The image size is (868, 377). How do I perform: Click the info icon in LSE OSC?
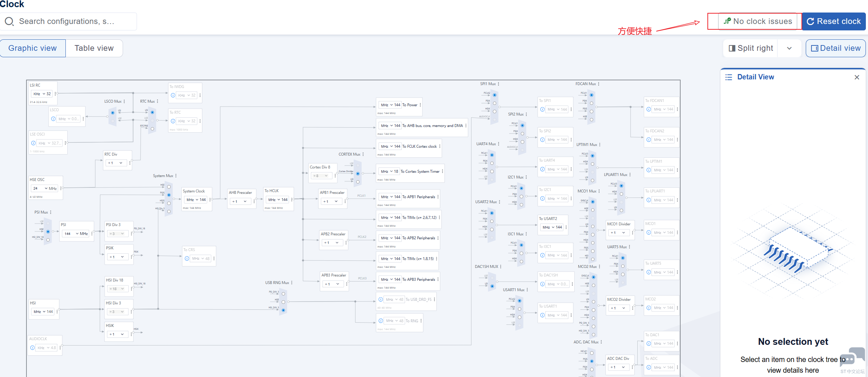click(33, 143)
